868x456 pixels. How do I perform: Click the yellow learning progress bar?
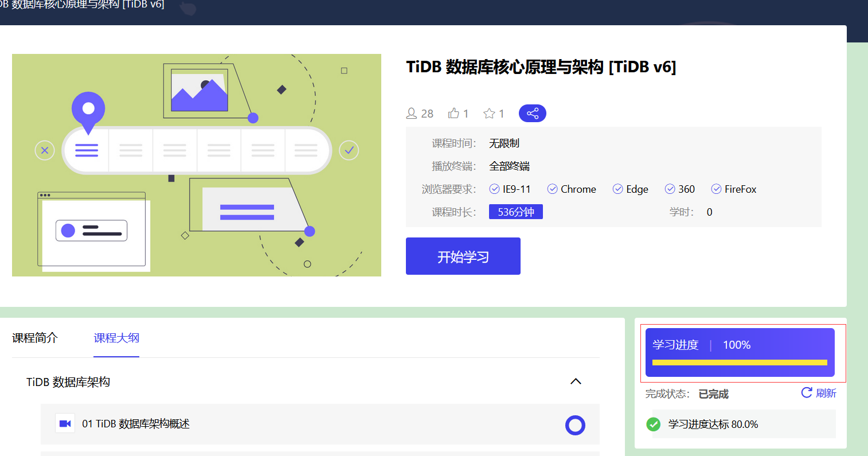pos(740,363)
